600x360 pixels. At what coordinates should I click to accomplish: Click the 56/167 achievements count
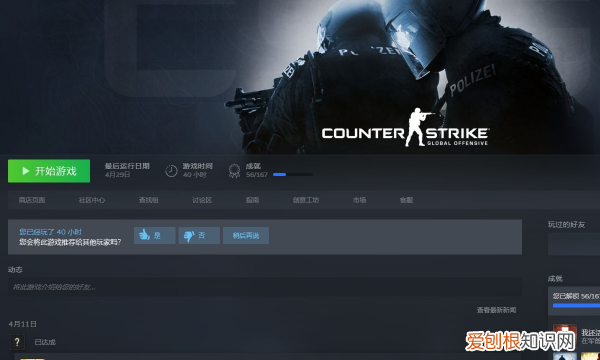257,175
